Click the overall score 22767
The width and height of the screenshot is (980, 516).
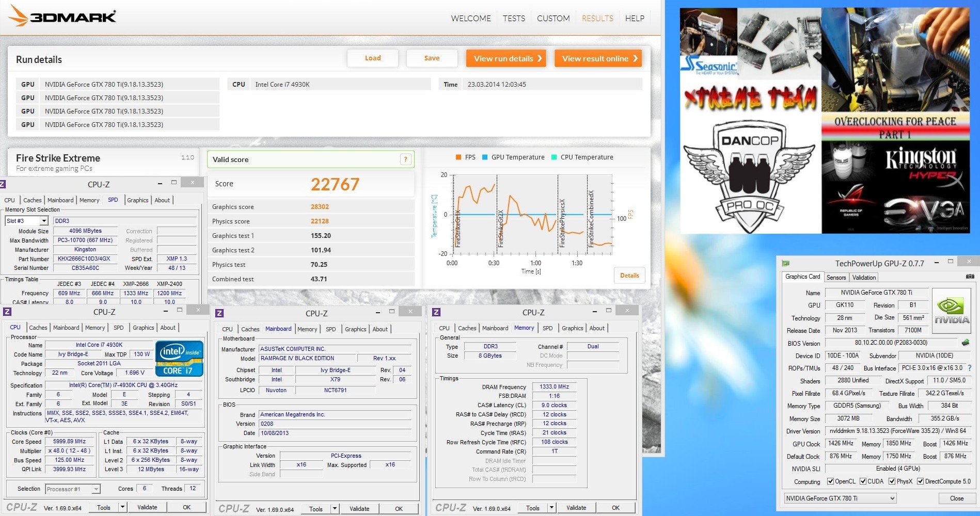pos(335,184)
